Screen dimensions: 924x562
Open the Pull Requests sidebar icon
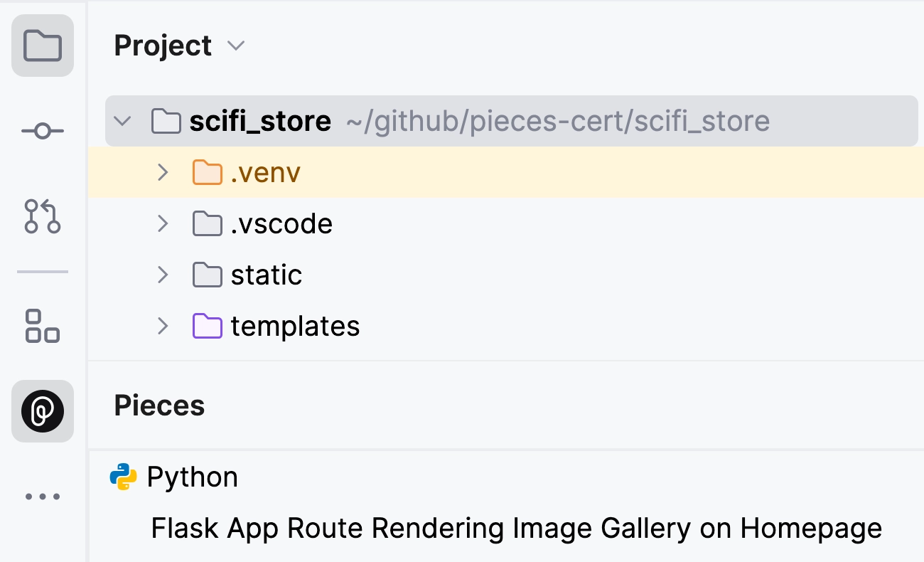point(43,218)
